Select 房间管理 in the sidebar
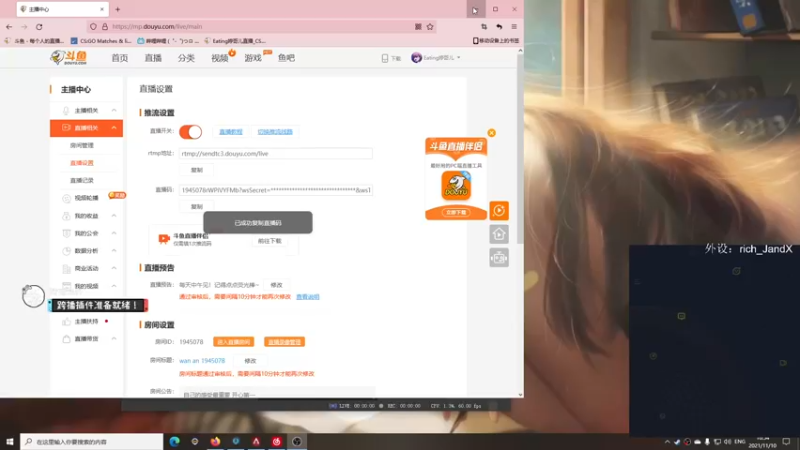The image size is (800, 450). click(x=82, y=145)
